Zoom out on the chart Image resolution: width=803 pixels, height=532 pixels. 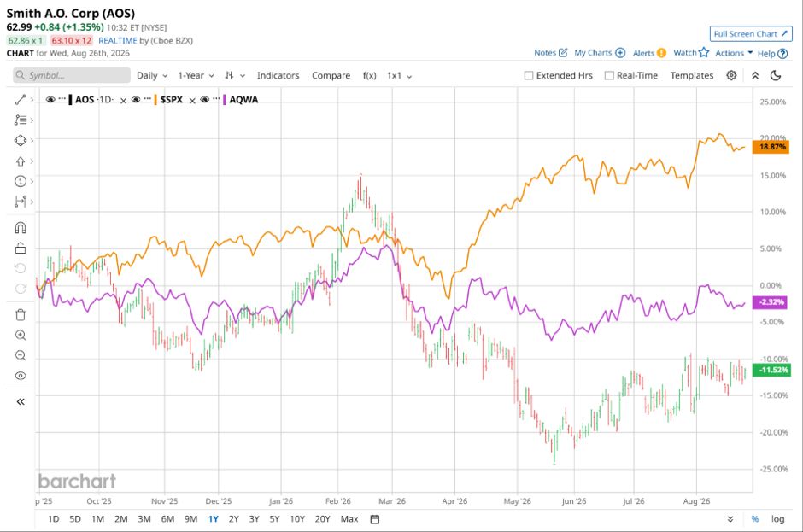(x=20, y=355)
